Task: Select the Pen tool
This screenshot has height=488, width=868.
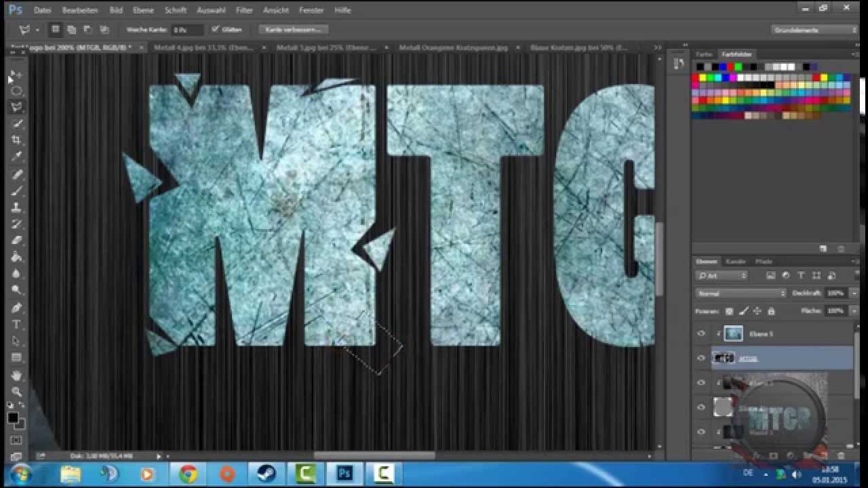Action: click(16, 308)
